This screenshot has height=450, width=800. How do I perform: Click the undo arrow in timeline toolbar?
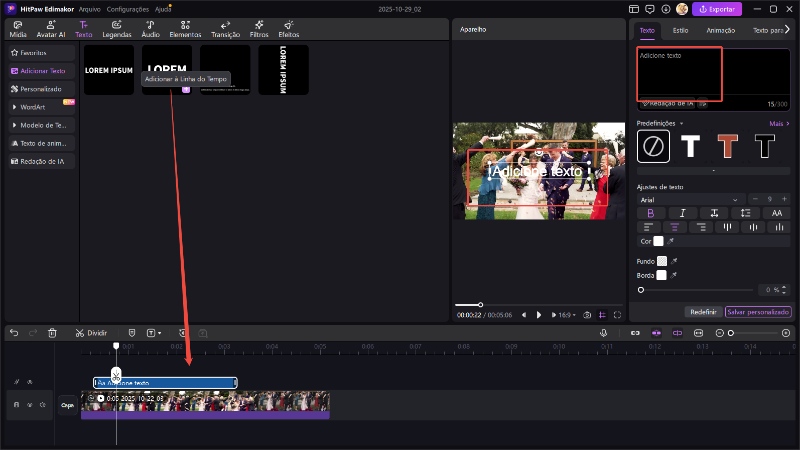(x=14, y=332)
